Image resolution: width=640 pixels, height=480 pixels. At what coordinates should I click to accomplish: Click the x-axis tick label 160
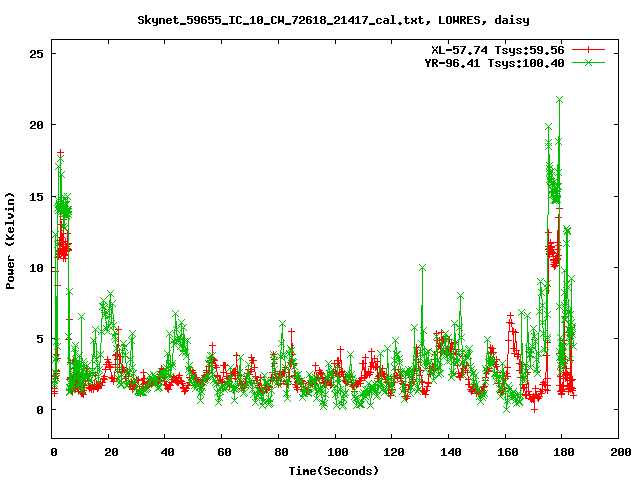click(507, 452)
